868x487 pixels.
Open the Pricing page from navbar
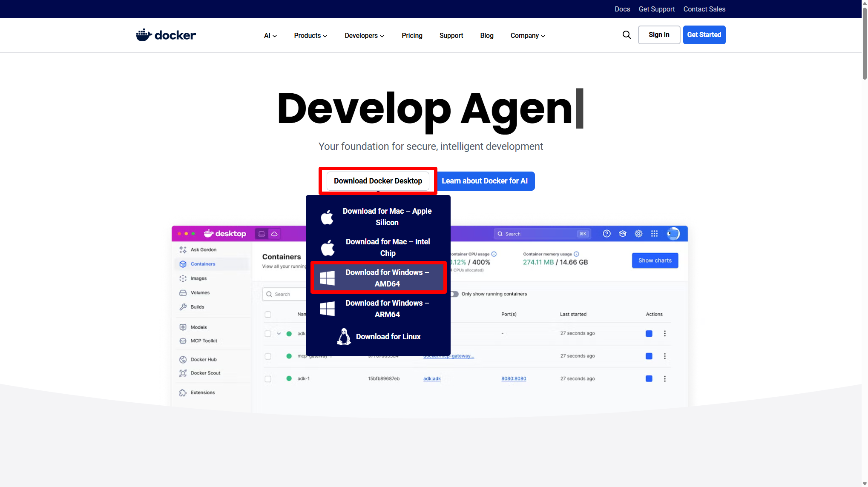412,36
